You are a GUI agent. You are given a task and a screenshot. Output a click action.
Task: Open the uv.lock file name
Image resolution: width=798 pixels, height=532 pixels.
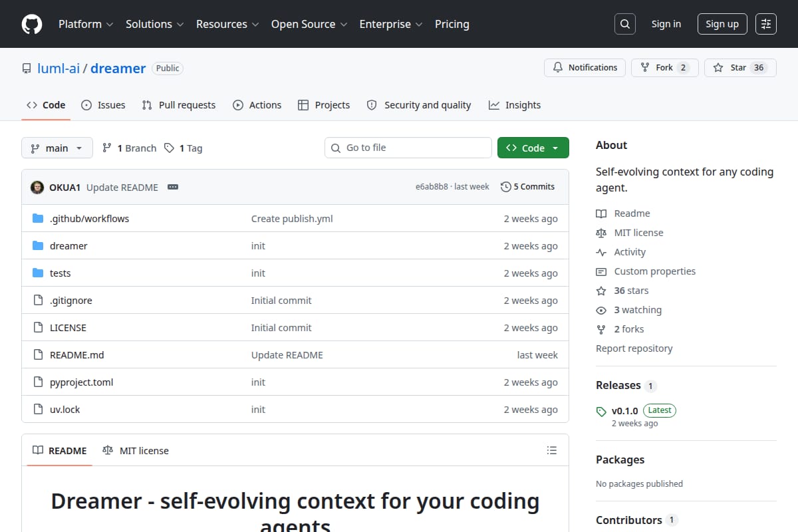(65, 410)
